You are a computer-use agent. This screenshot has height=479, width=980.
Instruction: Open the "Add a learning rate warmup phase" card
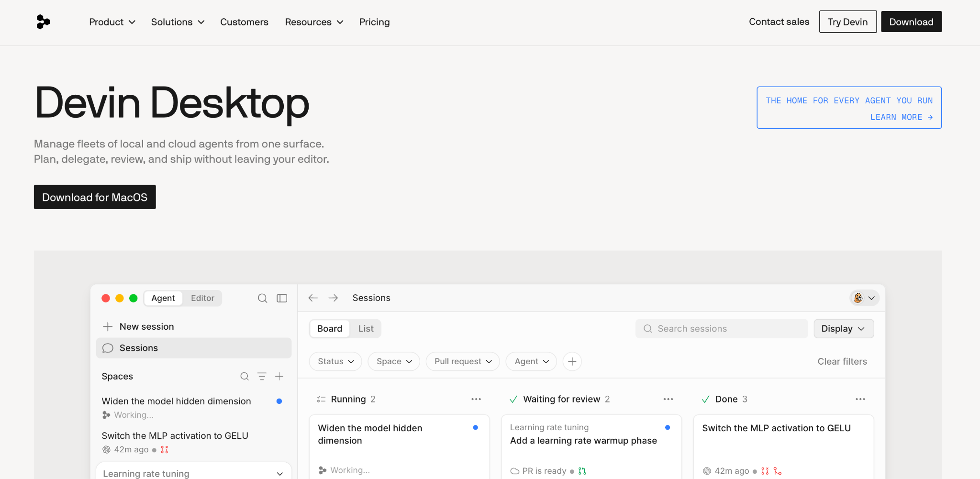591,447
